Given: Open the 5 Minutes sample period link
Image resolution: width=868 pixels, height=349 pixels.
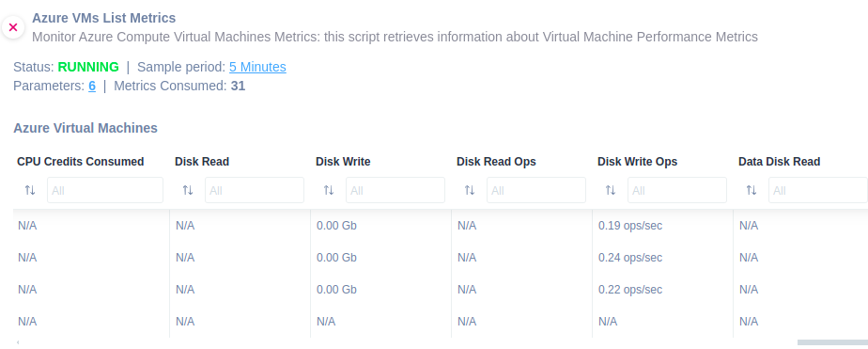Looking at the screenshot, I should (x=257, y=67).
